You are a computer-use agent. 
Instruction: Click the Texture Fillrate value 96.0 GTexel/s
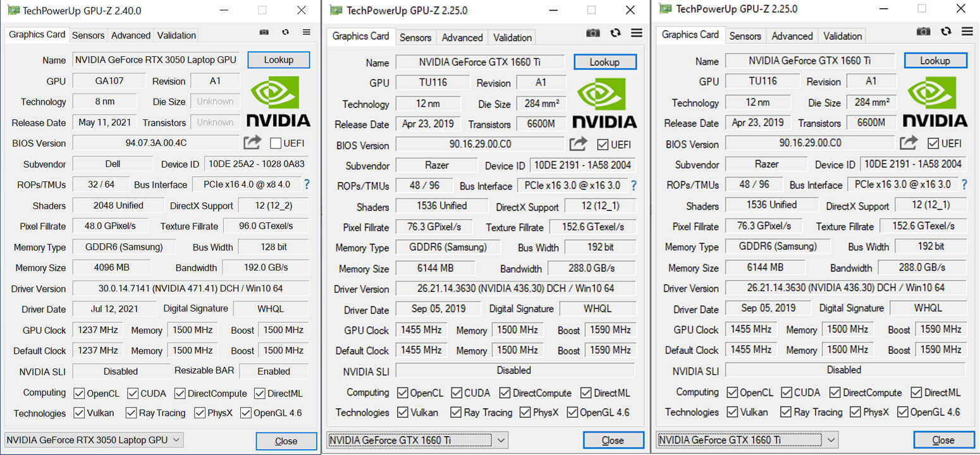coord(267,226)
